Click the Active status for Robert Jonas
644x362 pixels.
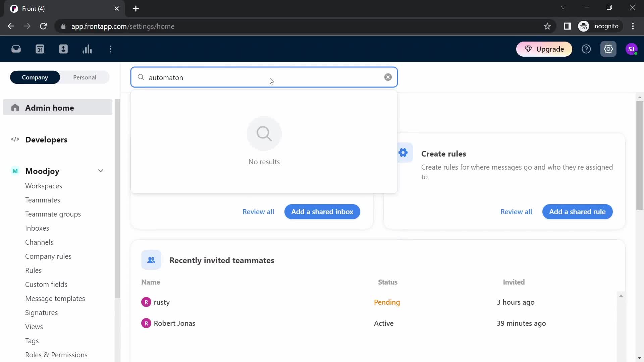(x=384, y=323)
